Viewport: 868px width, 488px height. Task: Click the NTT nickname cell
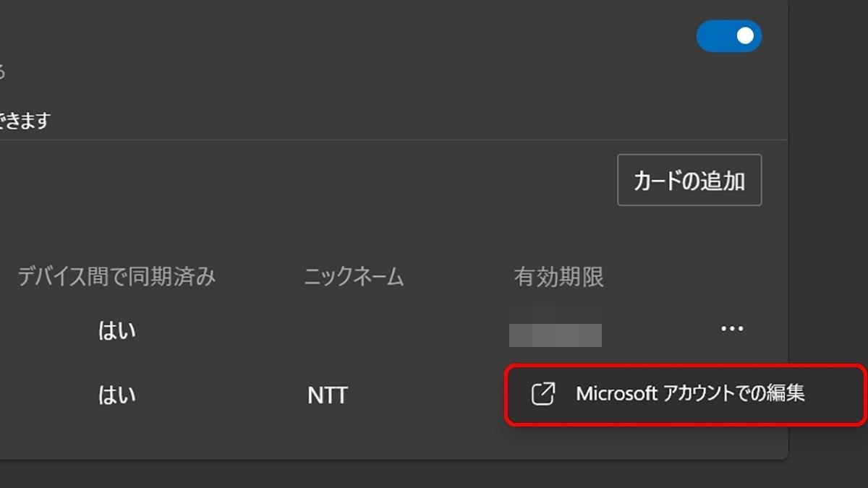click(x=328, y=395)
